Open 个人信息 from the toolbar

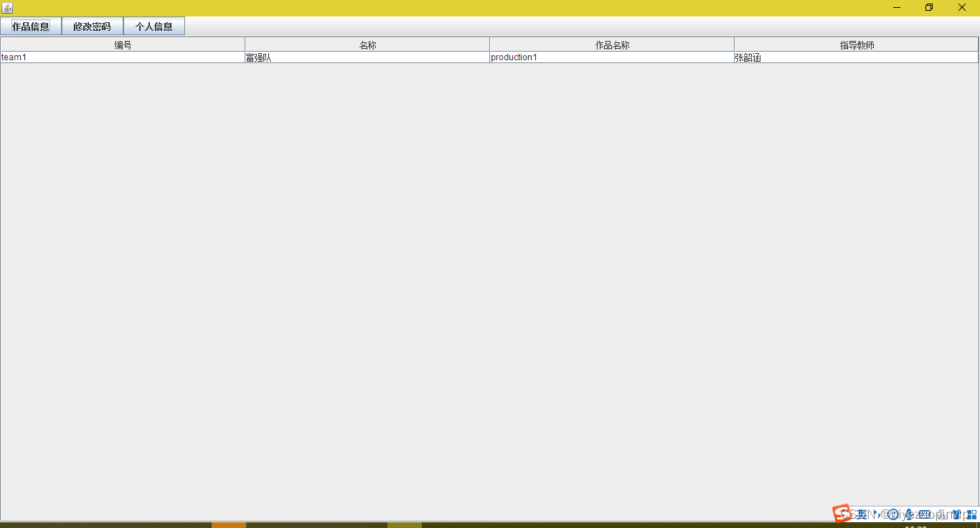coord(154,27)
